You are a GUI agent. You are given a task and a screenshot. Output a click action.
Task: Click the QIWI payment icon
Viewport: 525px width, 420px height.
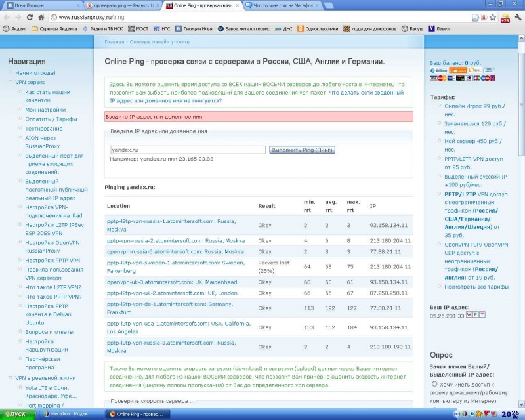[474, 70]
